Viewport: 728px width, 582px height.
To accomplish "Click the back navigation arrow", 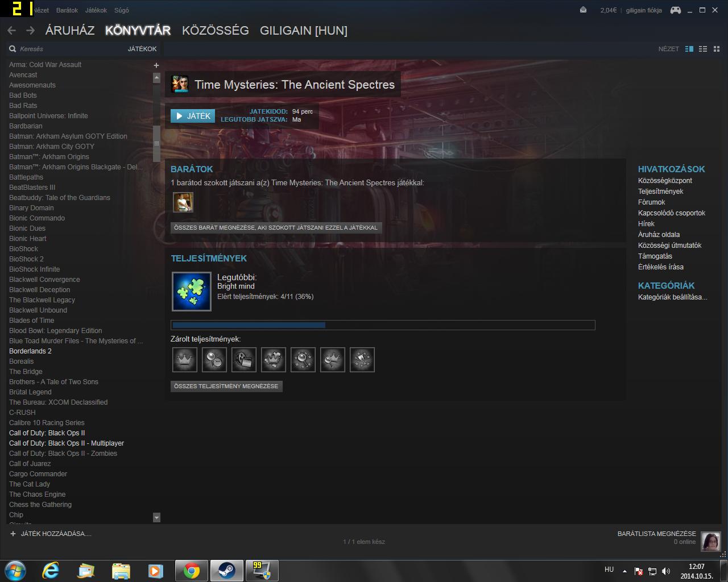I will coord(11,31).
